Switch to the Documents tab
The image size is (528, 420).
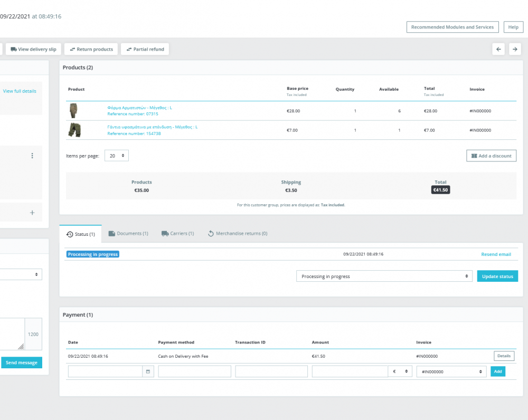tap(128, 233)
